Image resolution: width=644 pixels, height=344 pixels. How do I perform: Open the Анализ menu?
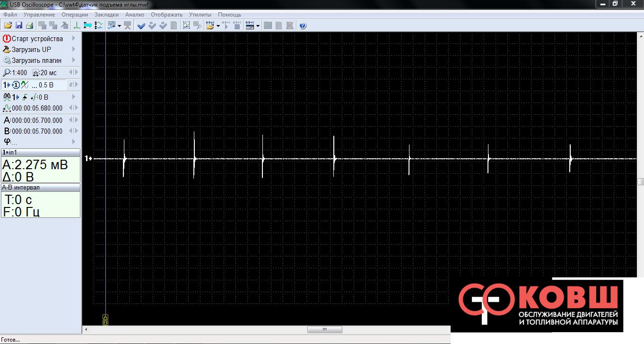coord(135,15)
